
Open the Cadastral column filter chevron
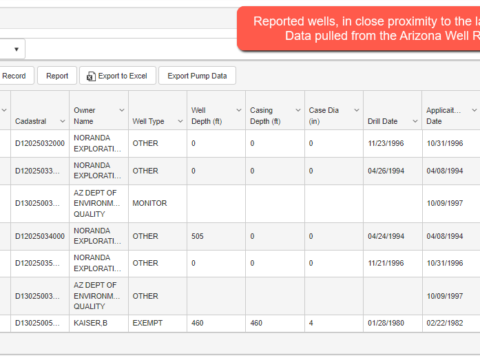coord(62,121)
